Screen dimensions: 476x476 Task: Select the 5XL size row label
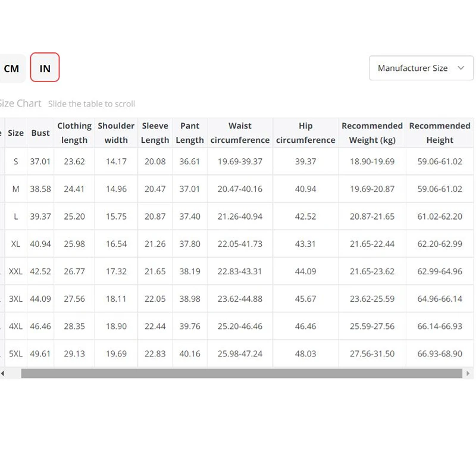[x=16, y=354]
